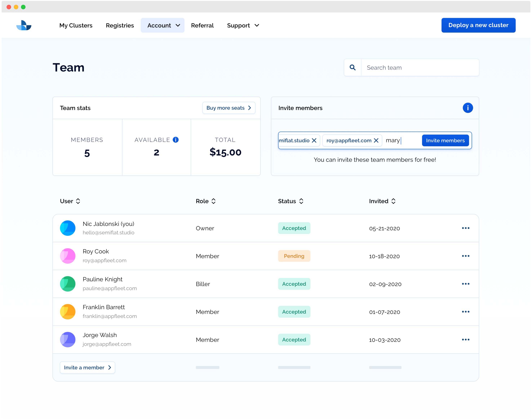
Task: Go to the Registries page
Action: coord(120,25)
